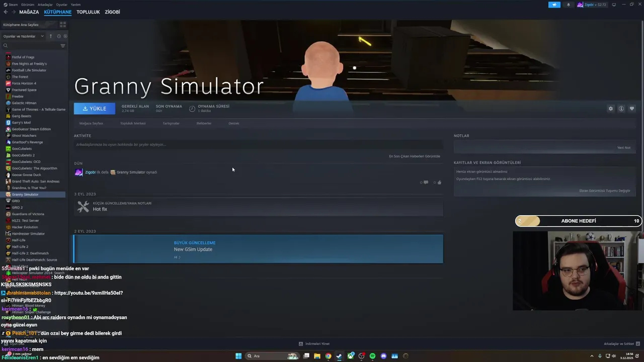Screen dimensions: 644x362
Task: Switch library to grid collections view icon
Action: 63,24
